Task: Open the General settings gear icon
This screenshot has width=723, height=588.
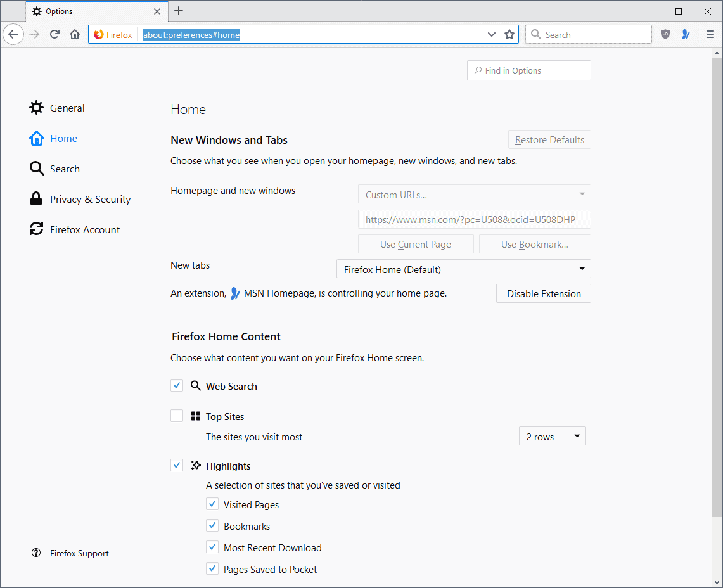Action: pyautogui.click(x=36, y=108)
